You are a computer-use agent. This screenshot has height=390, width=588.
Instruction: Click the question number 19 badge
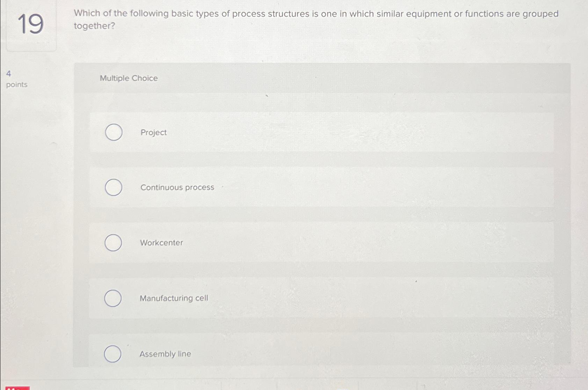pyautogui.click(x=31, y=24)
